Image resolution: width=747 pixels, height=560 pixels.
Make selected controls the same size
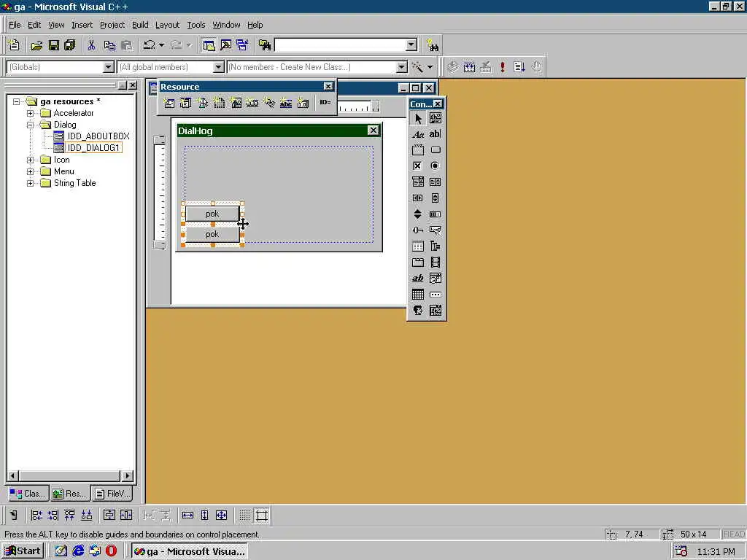click(x=222, y=516)
